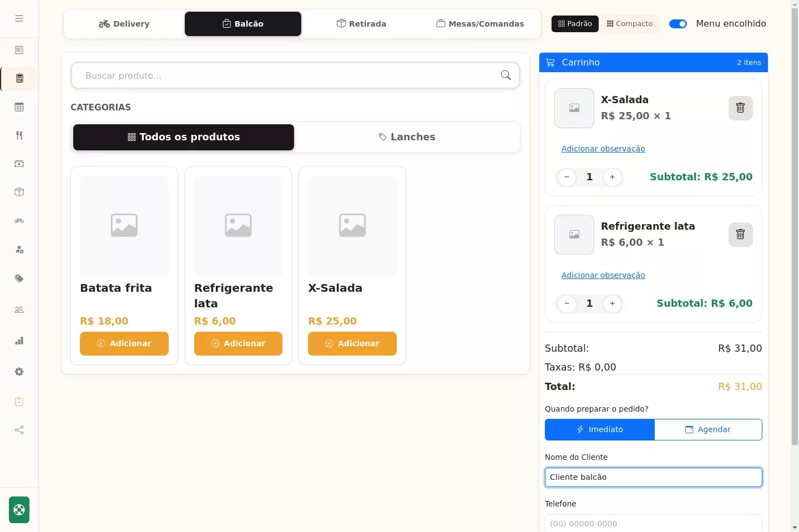This screenshot has width=799, height=532.
Task: Add observation to X-Salada item
Action: click(603, 149)
